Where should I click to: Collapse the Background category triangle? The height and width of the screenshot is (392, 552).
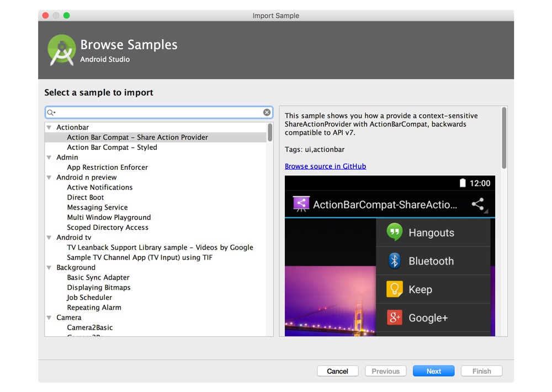[50, 268]
